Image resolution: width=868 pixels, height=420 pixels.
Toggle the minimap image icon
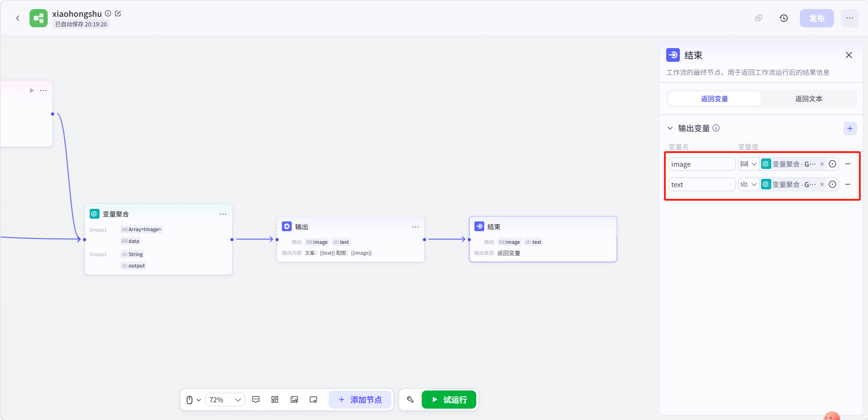(x=294, y=400)
